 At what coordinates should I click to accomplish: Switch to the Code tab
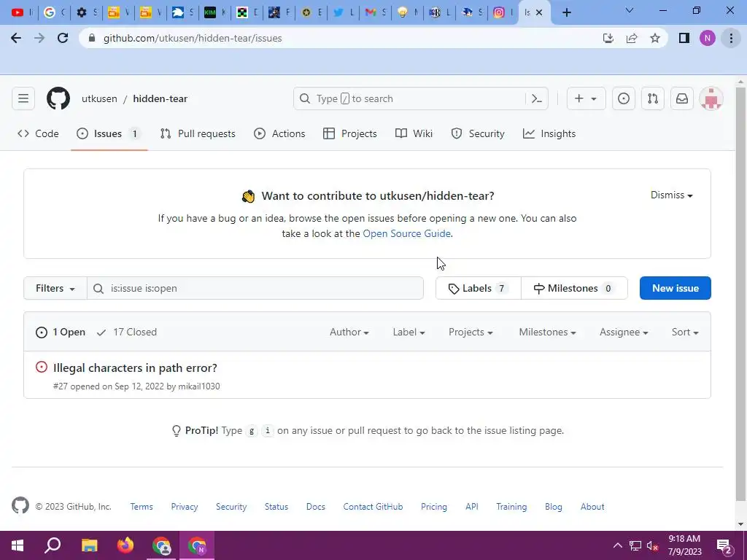tap(38, 134)
